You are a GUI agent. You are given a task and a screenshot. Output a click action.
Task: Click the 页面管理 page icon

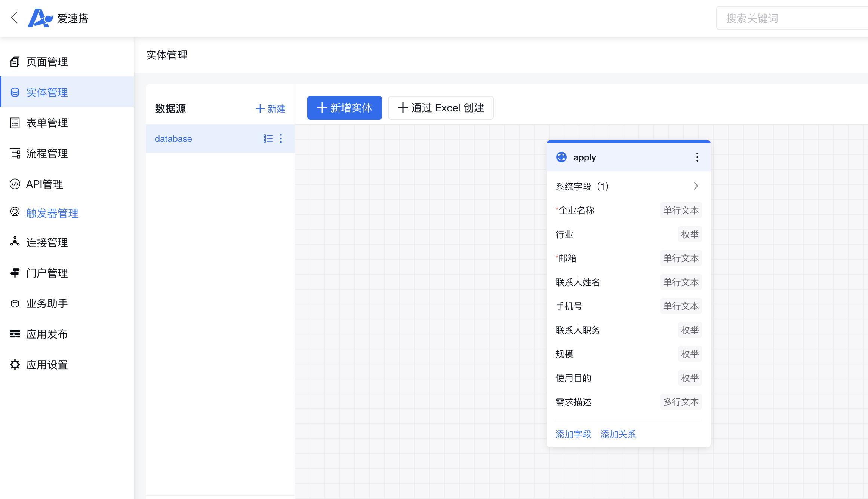click(15, 62)
